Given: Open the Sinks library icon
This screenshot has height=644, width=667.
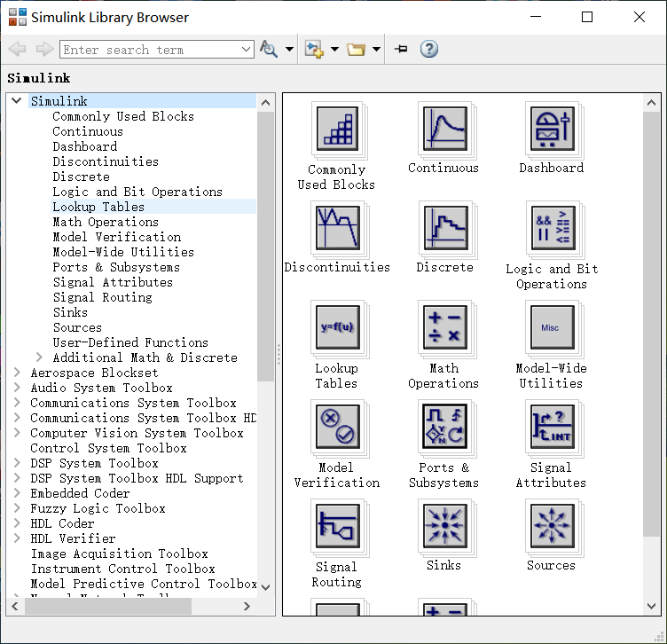Looking at the screenshot, I should pyautogui.click(x=443, y=527).
